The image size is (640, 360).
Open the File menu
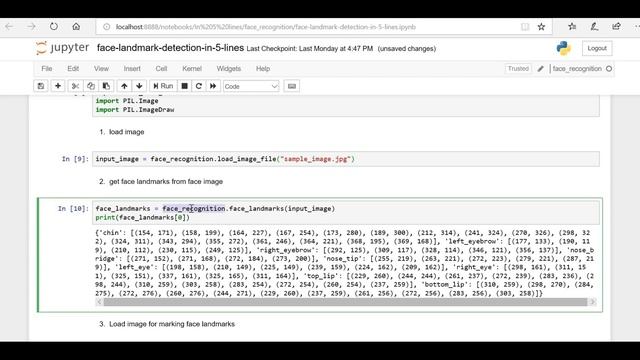[47, 69]
